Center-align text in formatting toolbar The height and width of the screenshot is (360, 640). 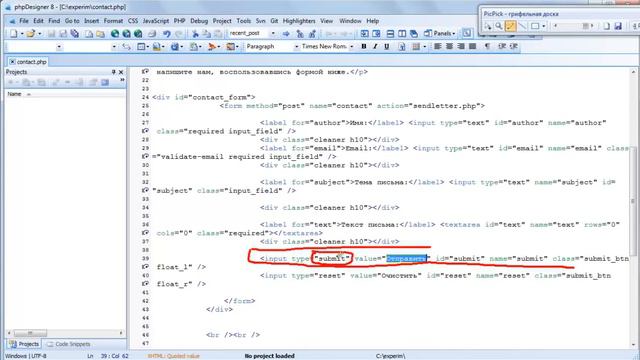pyautogui.click(x=449, y=47)
